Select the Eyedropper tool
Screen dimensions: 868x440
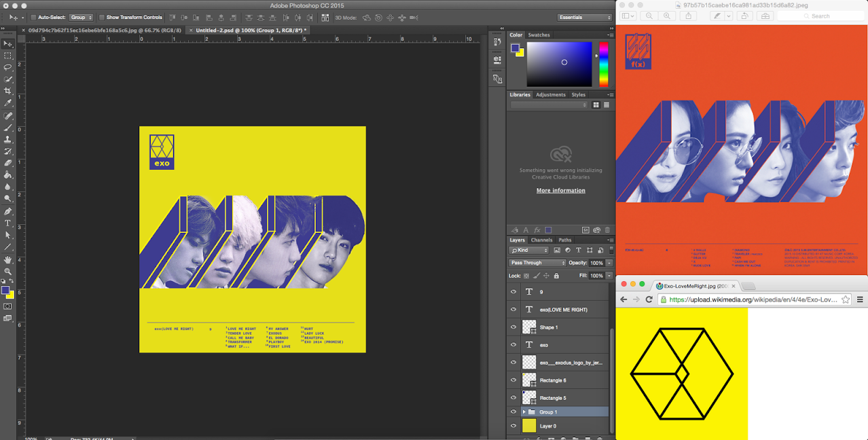[8, 103]
